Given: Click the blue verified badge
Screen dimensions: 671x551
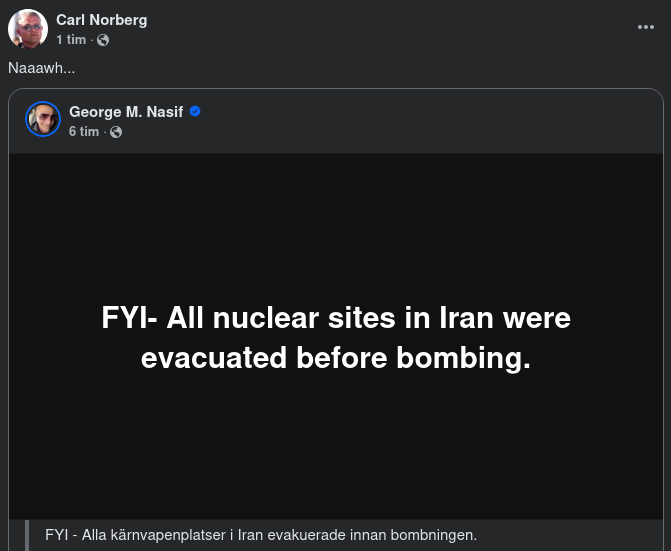Looking at the screenshot, I should pyautogui.click(x=196, y=111).
